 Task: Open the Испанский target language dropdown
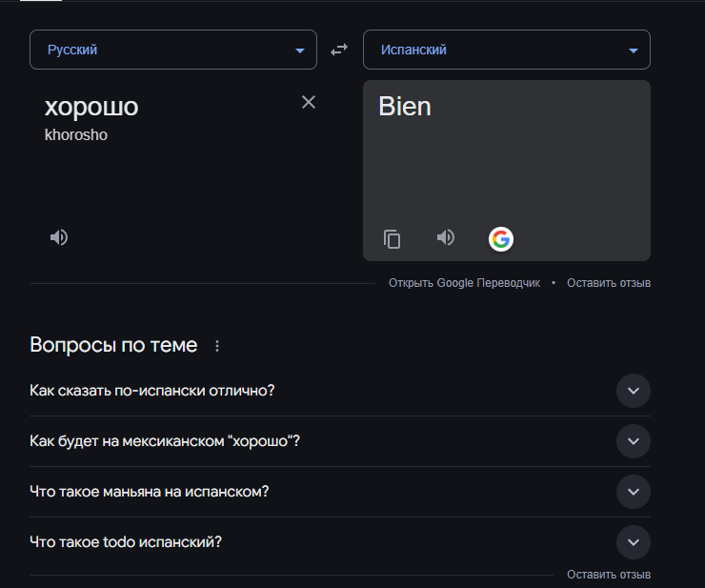coord(507,50)
